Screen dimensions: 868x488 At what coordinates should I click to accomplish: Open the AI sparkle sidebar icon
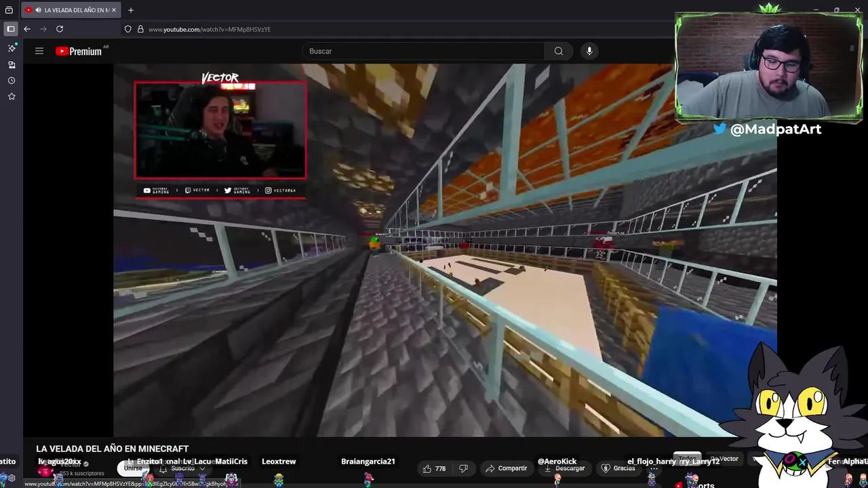[x=12, y=48]
